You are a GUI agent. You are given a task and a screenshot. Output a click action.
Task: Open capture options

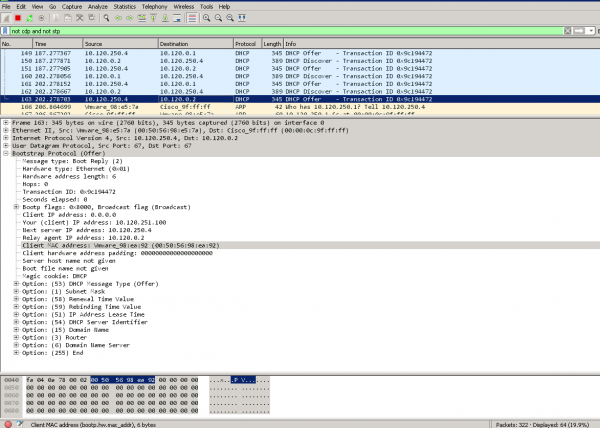(42, 18)
